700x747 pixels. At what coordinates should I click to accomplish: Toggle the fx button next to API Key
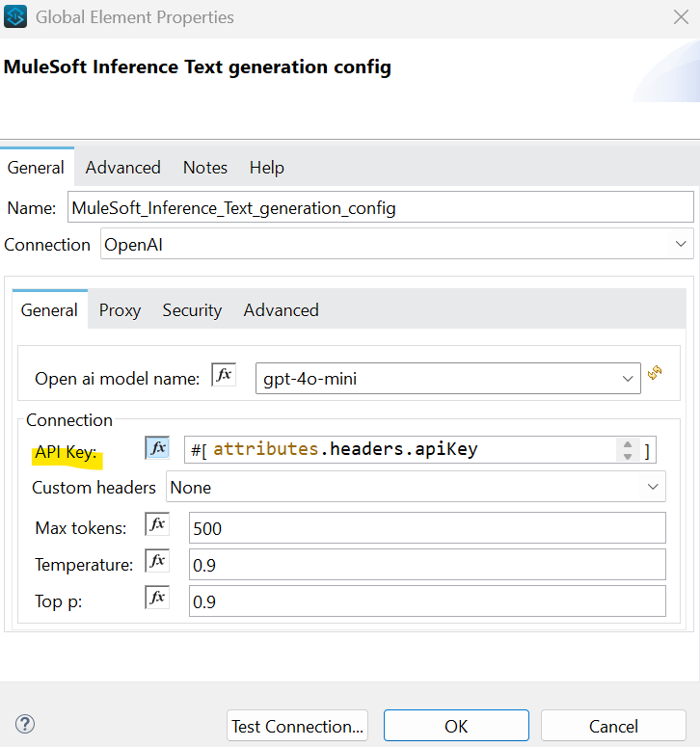pos(157,448)
